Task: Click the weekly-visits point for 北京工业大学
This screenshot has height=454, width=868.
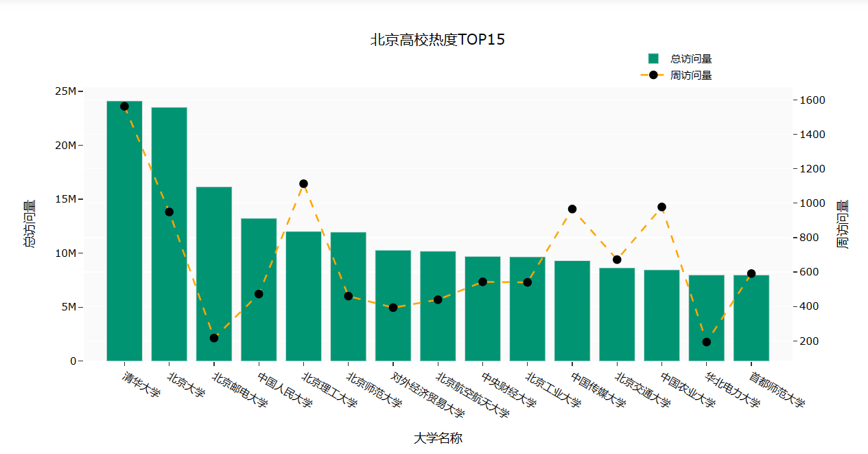Action: (x=527, y=282)
